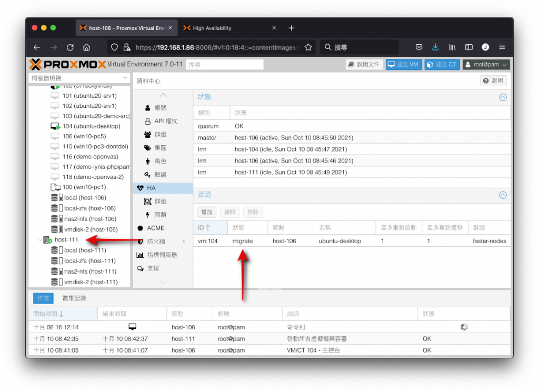Select nas2-nfs (host-111) storage
The image size is (539, 392).
90,272
